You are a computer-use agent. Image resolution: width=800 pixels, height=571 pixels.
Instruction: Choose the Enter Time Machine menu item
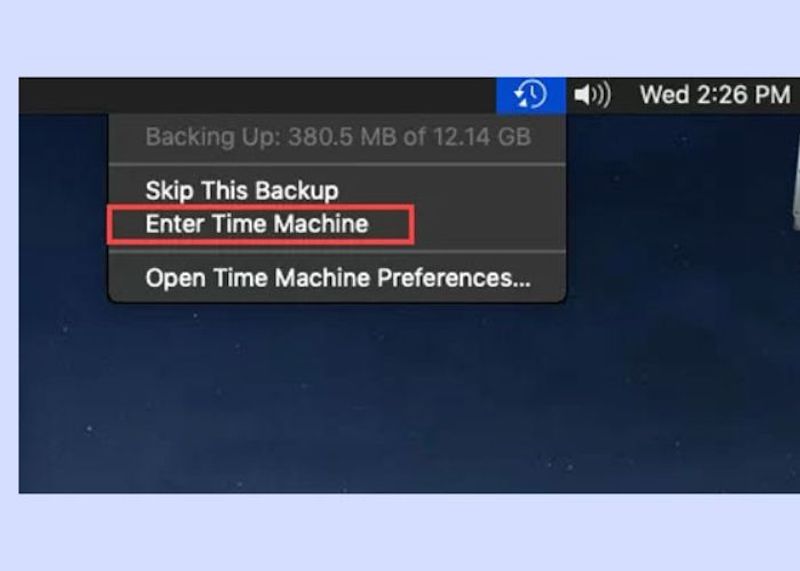pos(257,224)
